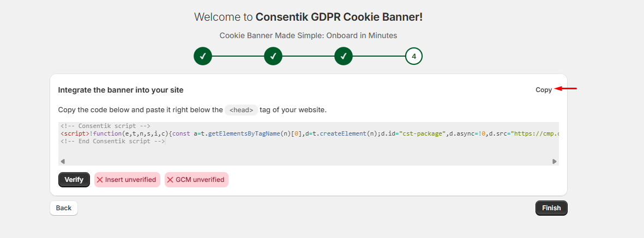Click Finish to complete onboarding

click(x=551, y=208)
